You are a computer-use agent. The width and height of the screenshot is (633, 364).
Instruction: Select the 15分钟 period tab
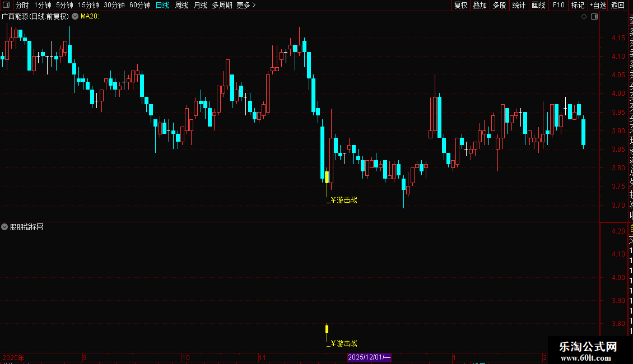point(88,5)
